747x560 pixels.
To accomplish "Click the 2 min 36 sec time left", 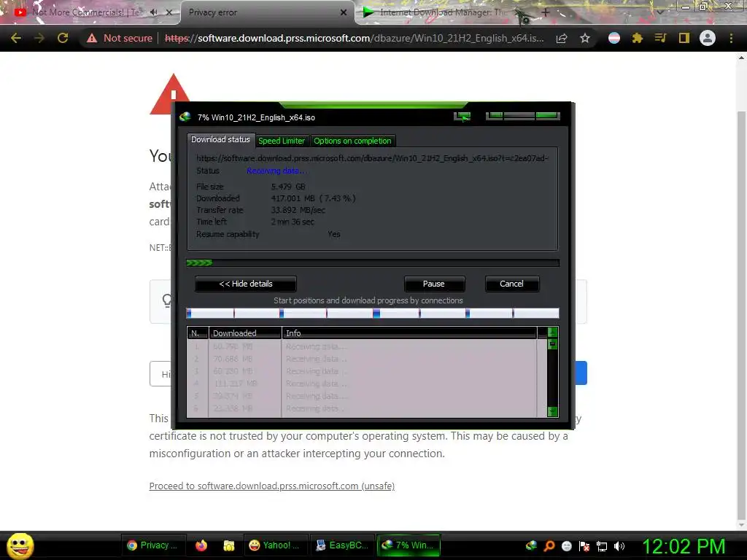I will tap(293, 222).
